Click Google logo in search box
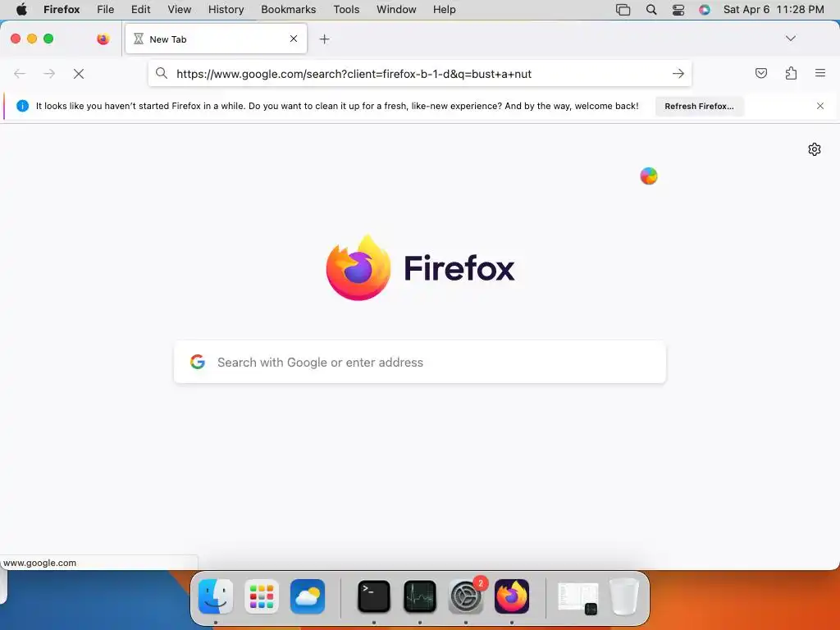Screen dimensions: 840x630 pos(198,362)
